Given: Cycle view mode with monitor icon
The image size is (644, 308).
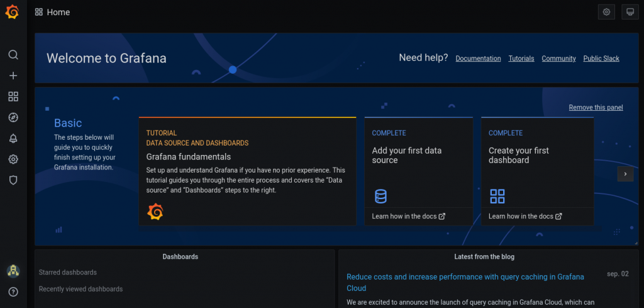Looking at the screenshot, I should 629,12.
